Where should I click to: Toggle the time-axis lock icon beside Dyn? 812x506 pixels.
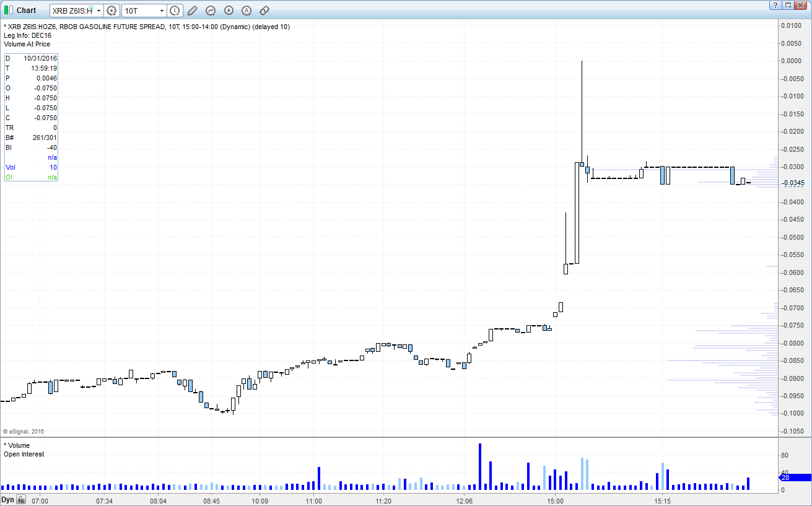(20, 500)
